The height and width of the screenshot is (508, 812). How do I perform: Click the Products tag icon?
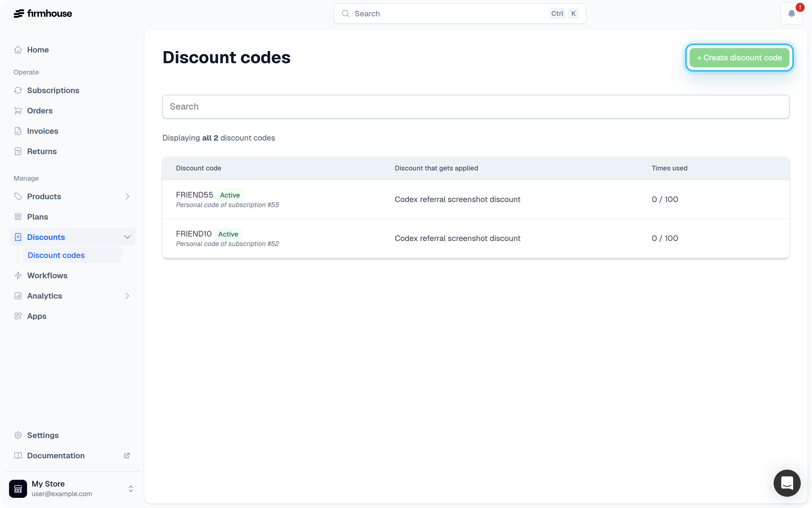(x=18, y=196)
